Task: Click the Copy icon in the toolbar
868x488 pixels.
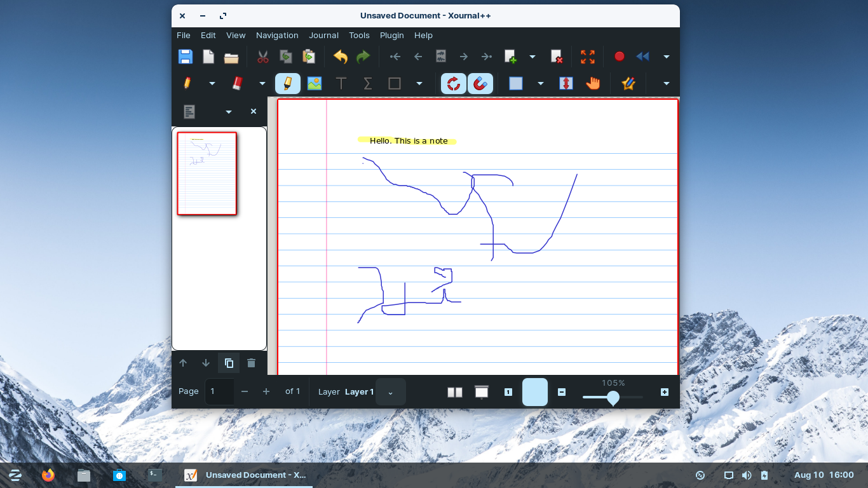Action: (286, 57)
